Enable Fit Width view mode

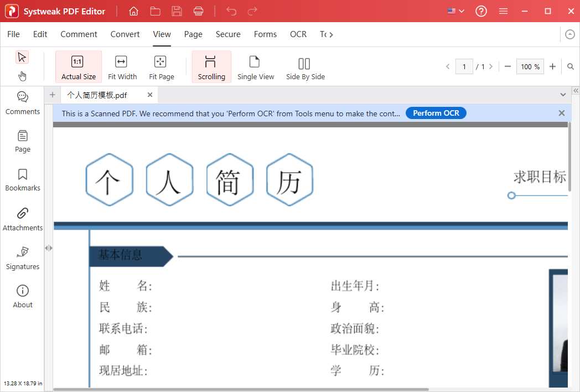(x=122, y=66)
